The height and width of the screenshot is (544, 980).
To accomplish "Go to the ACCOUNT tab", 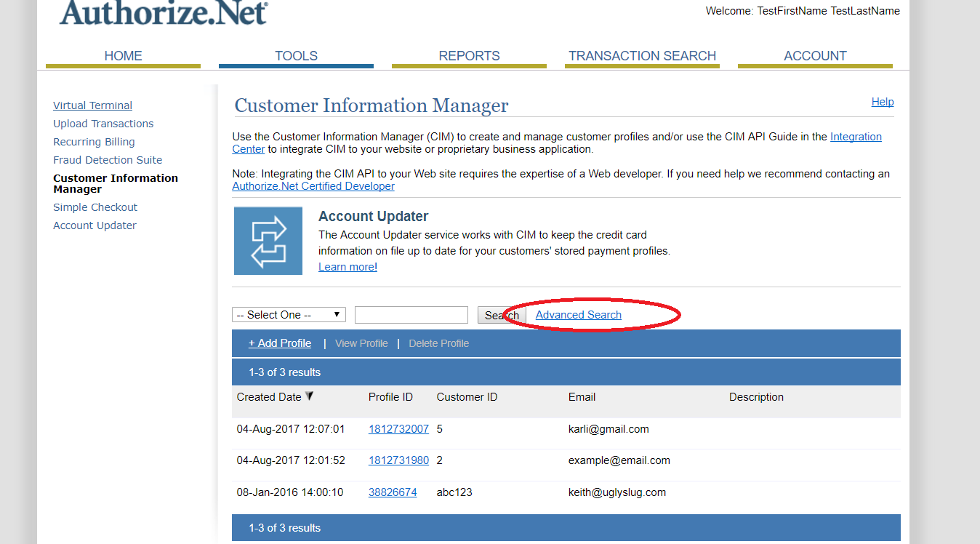I will [x=815, y=56].
